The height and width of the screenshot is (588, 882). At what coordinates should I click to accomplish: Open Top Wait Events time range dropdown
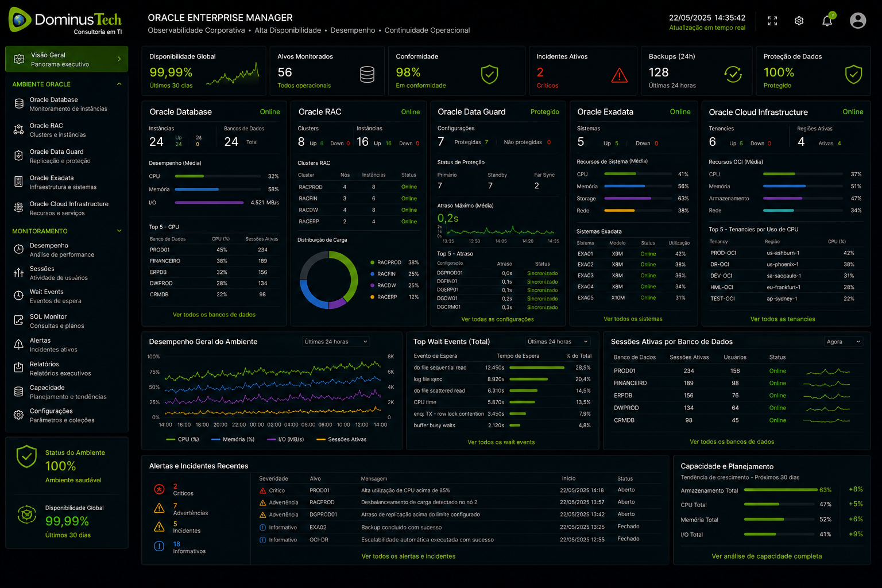[558, 342]
